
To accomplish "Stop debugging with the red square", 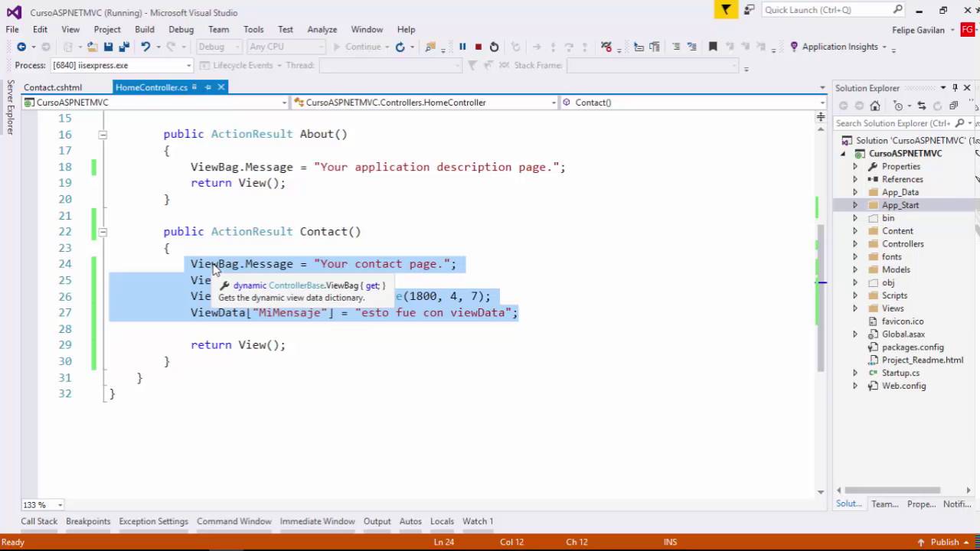I will [479, 47].
